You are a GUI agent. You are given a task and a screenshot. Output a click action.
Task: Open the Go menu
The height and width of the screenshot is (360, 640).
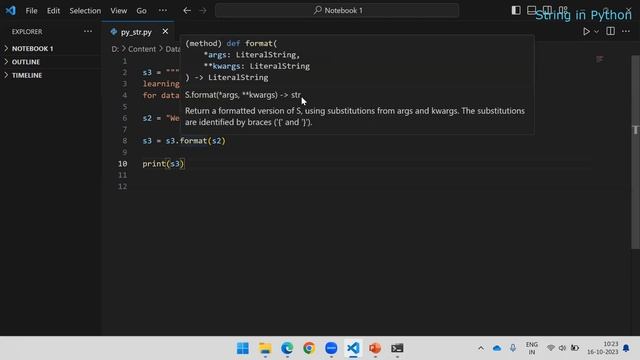click(141, 11)
